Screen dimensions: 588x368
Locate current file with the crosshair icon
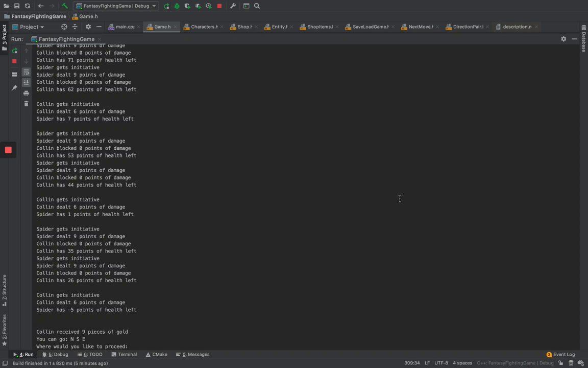(x=64, y=27)
